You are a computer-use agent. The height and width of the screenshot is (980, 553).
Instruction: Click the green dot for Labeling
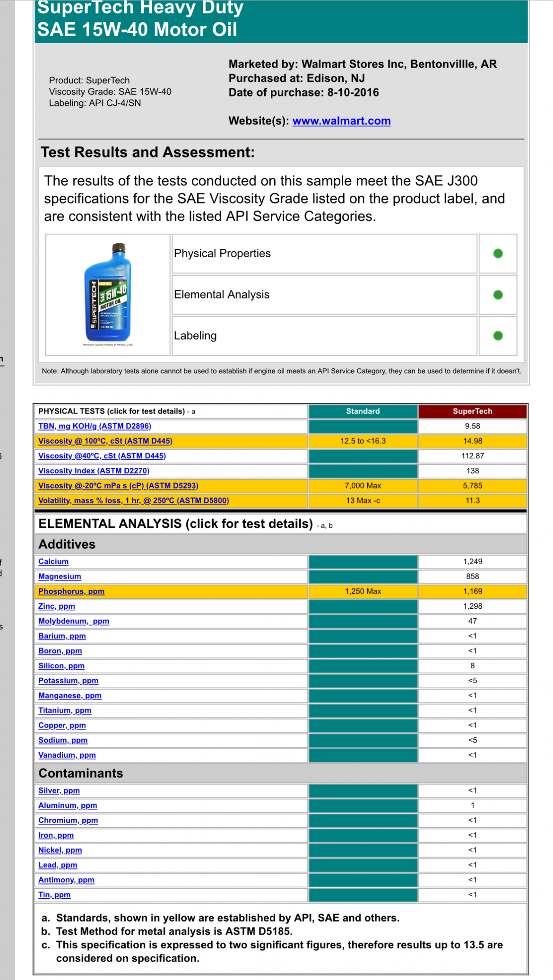pos(498,336)
